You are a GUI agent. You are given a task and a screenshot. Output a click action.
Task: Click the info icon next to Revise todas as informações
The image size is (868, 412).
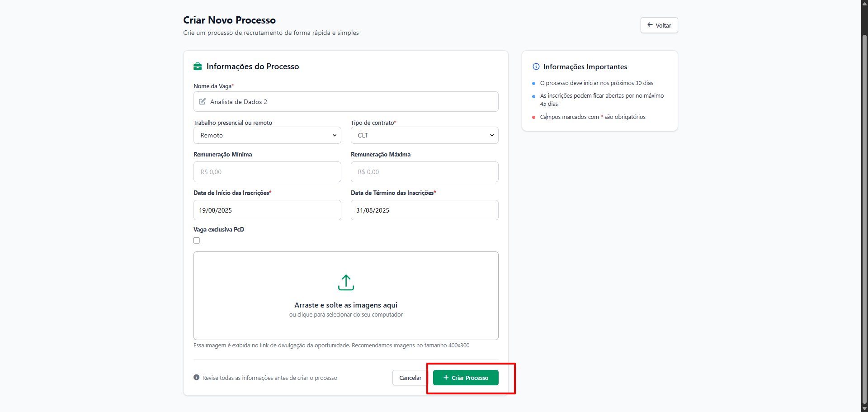(196, 377)
